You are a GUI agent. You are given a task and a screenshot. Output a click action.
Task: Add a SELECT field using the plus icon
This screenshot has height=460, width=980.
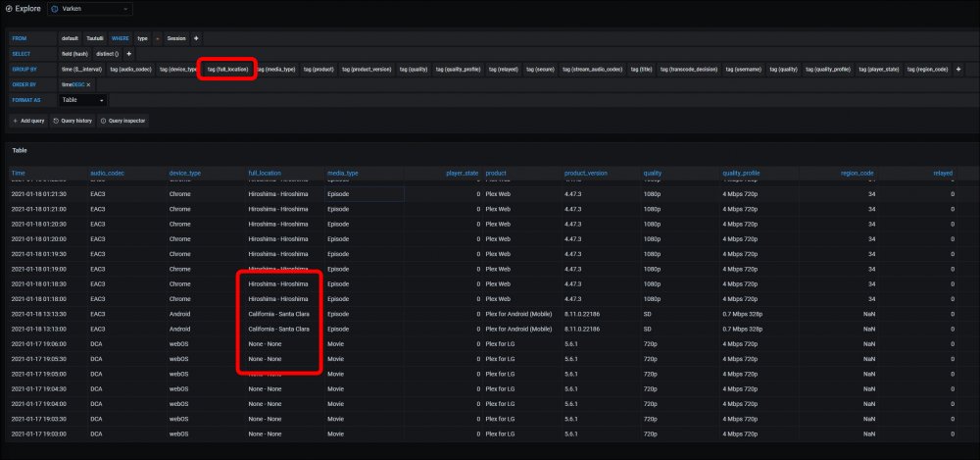pos(128,54)
